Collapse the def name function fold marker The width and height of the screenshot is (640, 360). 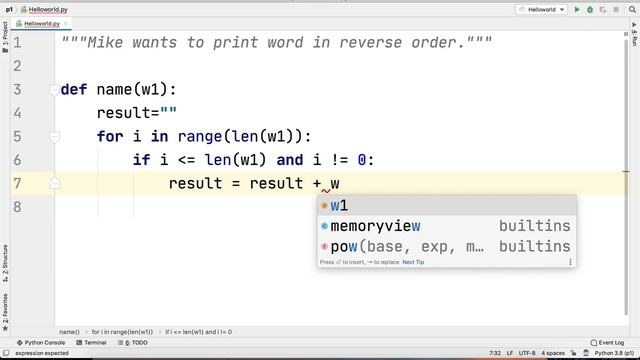(54, 89)
